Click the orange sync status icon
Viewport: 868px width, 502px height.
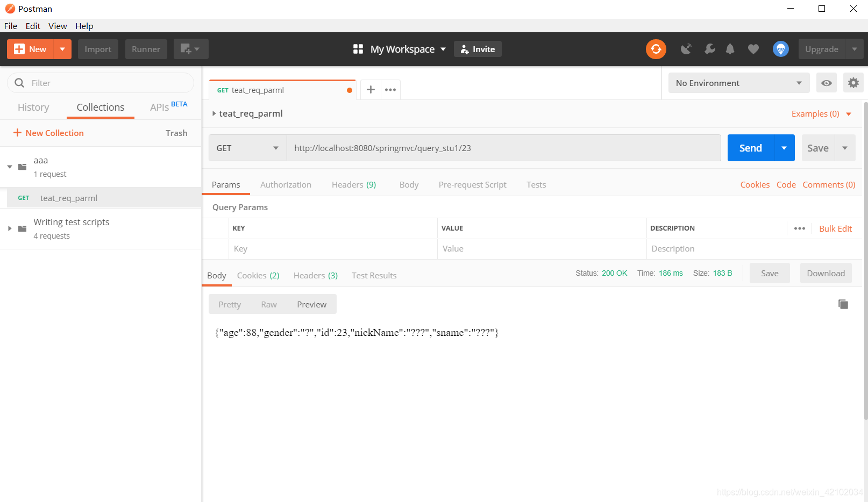pos(656,49)
